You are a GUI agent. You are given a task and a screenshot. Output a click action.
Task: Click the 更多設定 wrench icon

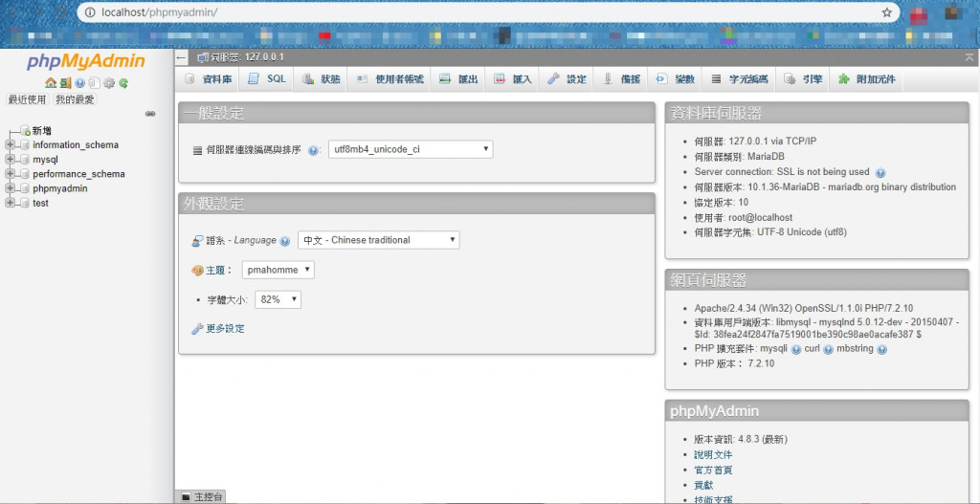197,329
